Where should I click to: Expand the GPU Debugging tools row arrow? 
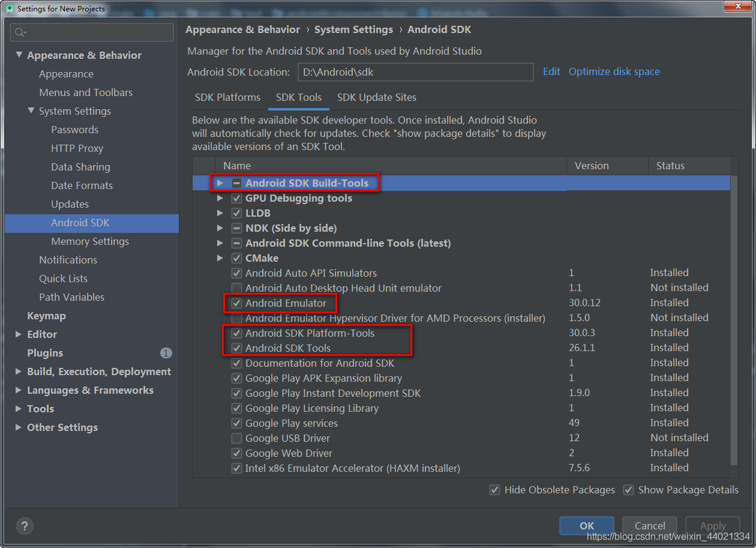coord(220,198)
